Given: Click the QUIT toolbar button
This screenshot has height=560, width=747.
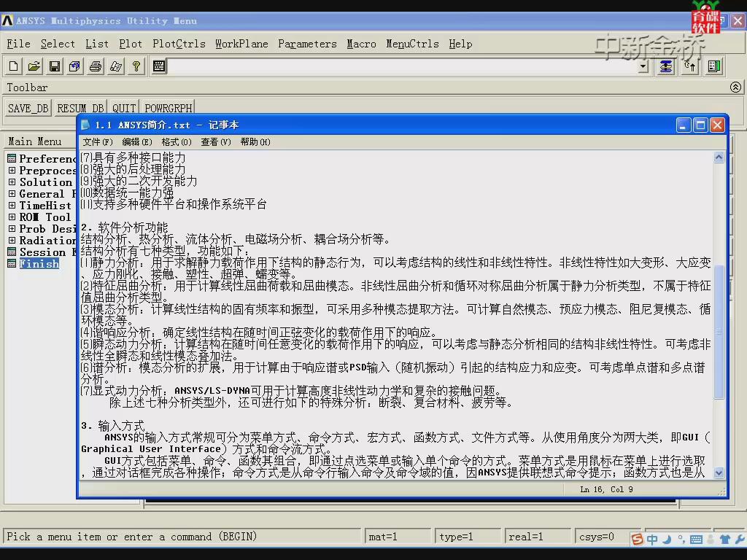Looking at the screenshot, I should (124, 108).
